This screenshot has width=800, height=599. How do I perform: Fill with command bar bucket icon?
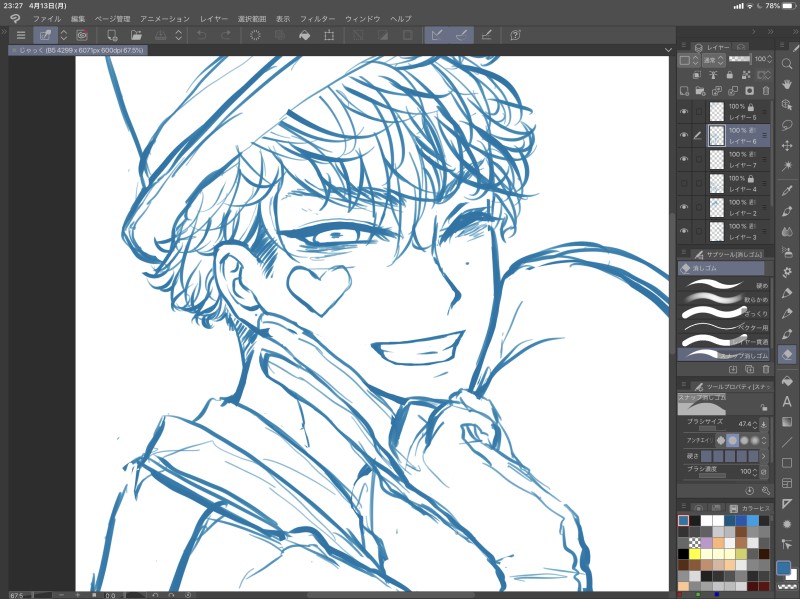[305, 35]
